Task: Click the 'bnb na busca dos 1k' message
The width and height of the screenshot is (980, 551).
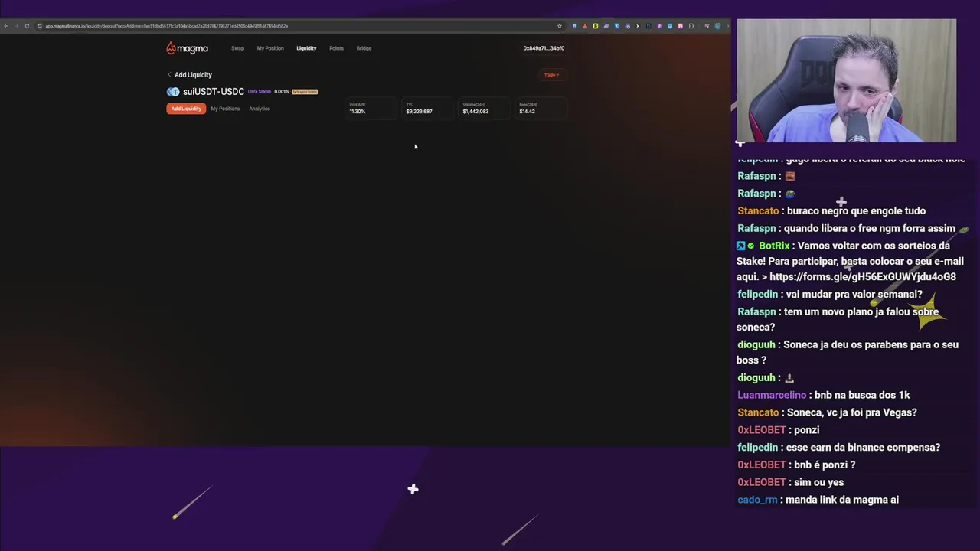Action: [x=862, y=395]
